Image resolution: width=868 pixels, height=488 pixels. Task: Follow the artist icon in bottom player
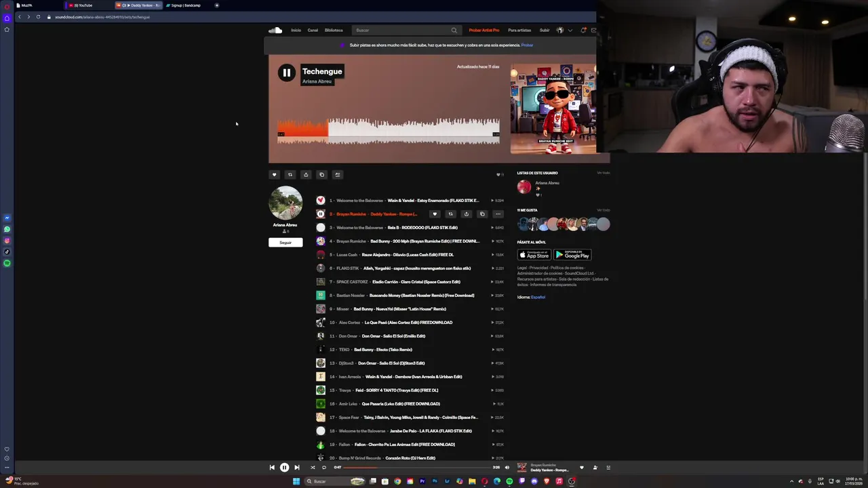coord(595,468)
